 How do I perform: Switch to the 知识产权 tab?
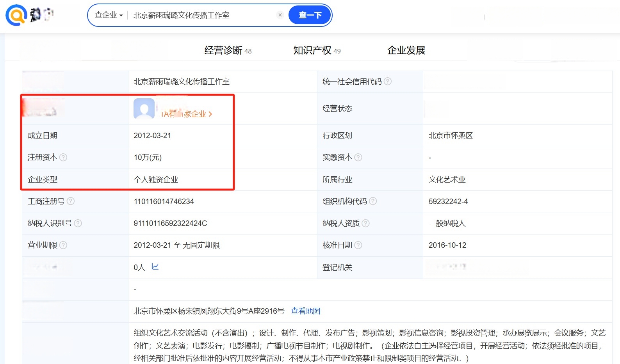[317, 50]
